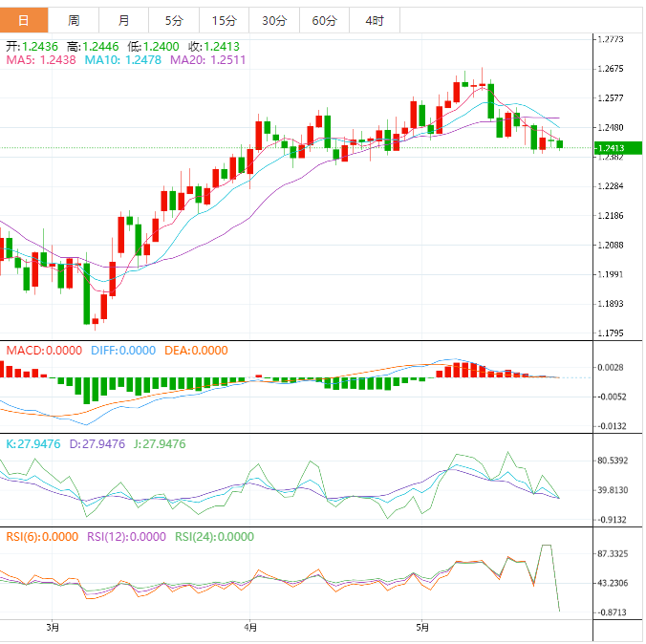The width and height of the screenshot is (646, 644).
Task: Open the 4时 four-hour tab
Action: click(x=375, y=20)
